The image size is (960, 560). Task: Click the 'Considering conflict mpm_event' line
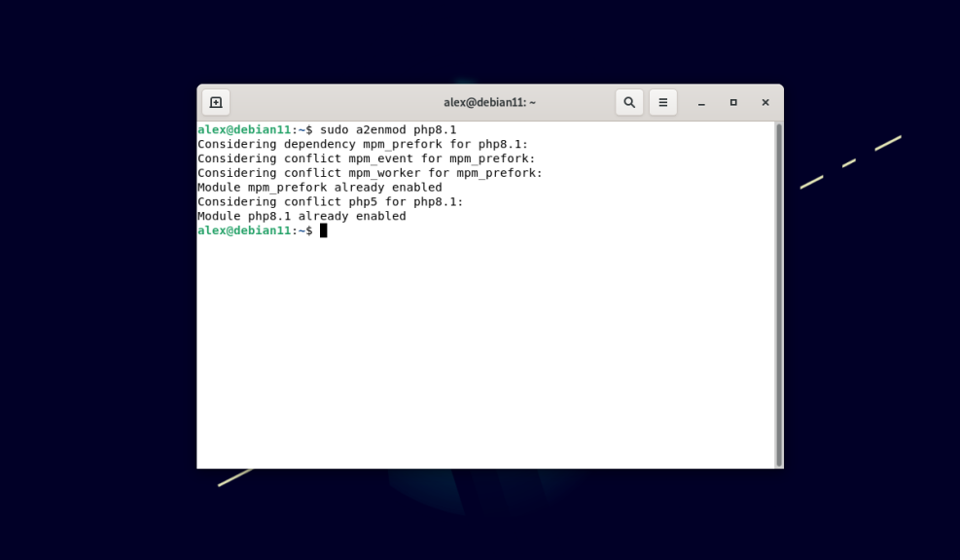[365, 157]
